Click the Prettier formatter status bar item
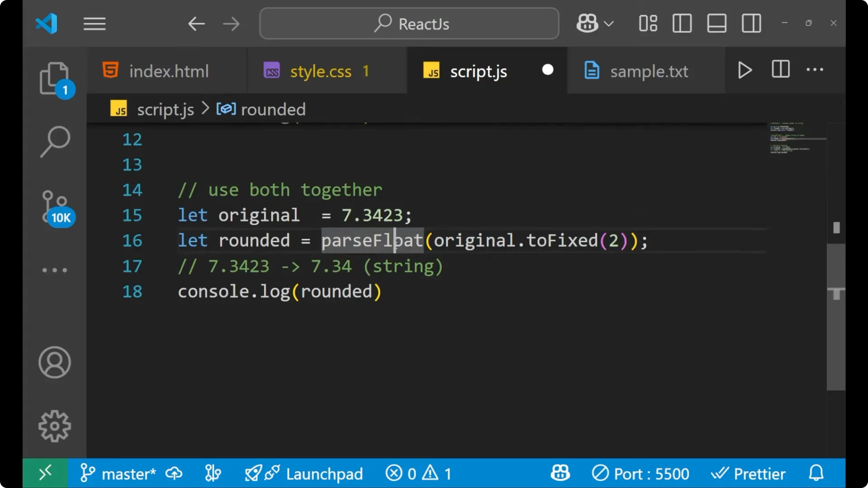 tap(749, 473)
